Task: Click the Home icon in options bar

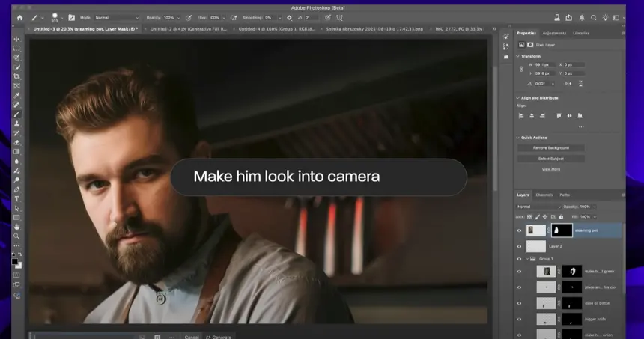Action: [x=19, y=17]
